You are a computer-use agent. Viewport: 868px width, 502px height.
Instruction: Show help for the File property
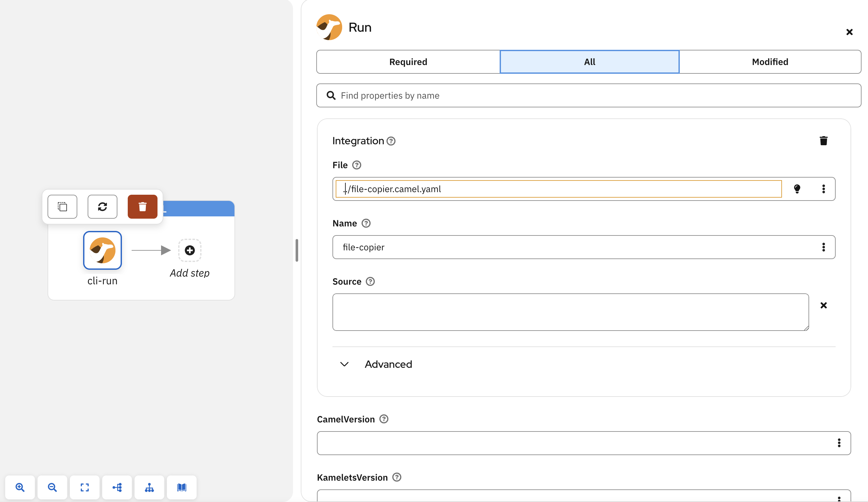pos(356,165)
